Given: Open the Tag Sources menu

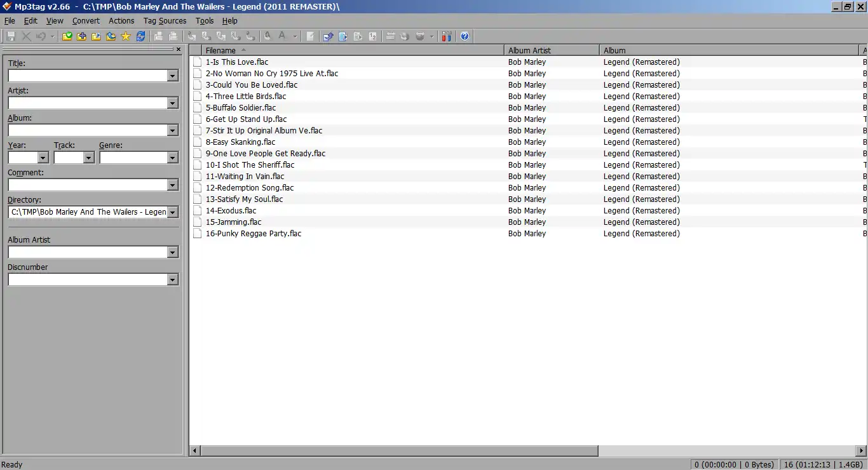Looking at the screenshot, I should (x=165, y=20).
